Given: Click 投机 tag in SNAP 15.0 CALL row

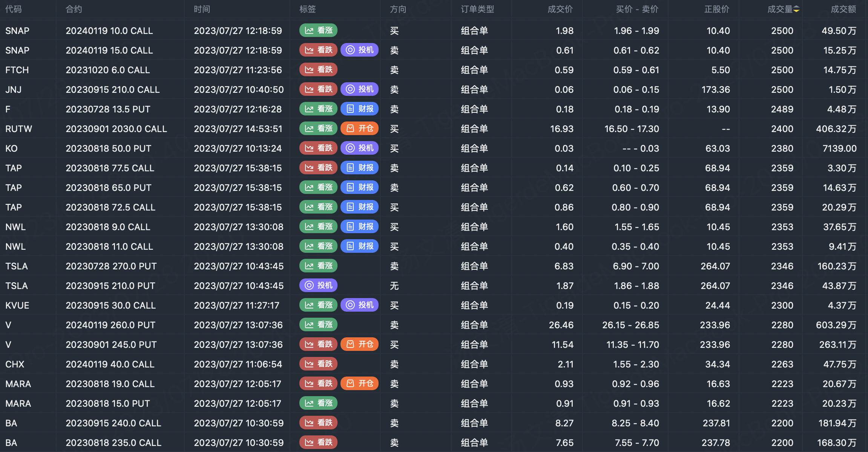Looking at the screenshot, I should [x=359, y=50].
